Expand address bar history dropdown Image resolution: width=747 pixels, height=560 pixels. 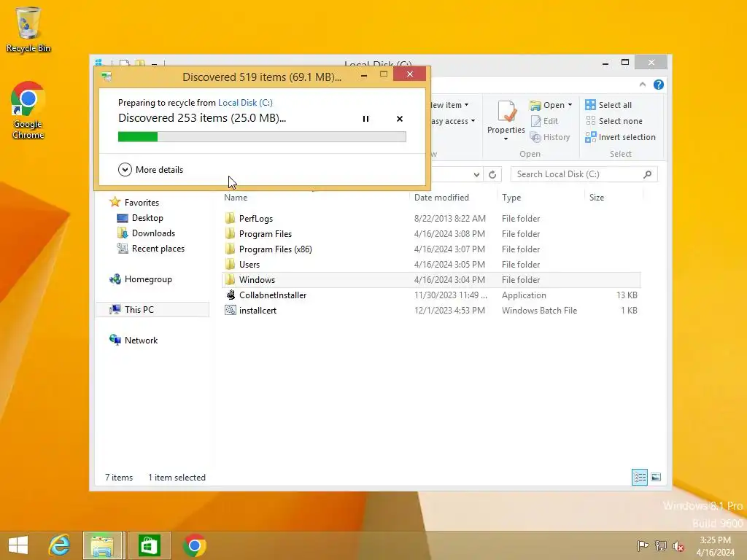pyautogui.click(x=476, y=174)
